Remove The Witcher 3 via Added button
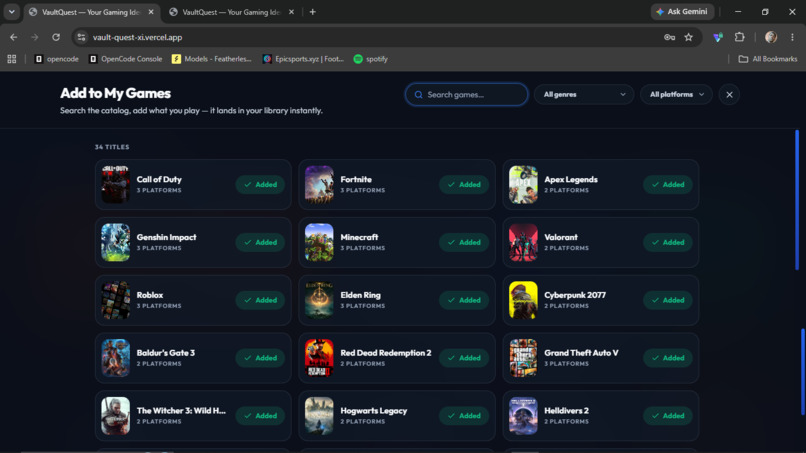Viewport: 806px width, 453px height. pos(261,415)
